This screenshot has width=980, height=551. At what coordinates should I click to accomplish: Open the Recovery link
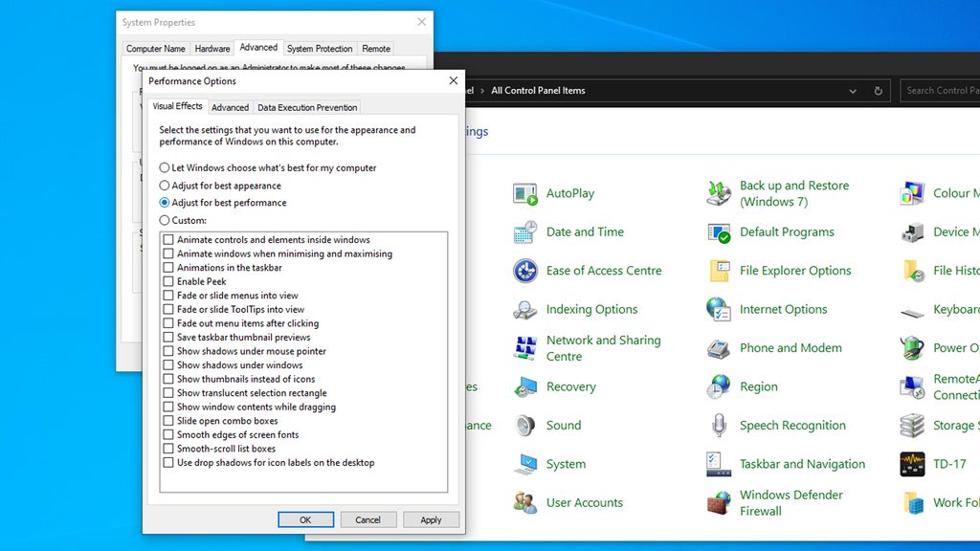click(x=571, y=386)
